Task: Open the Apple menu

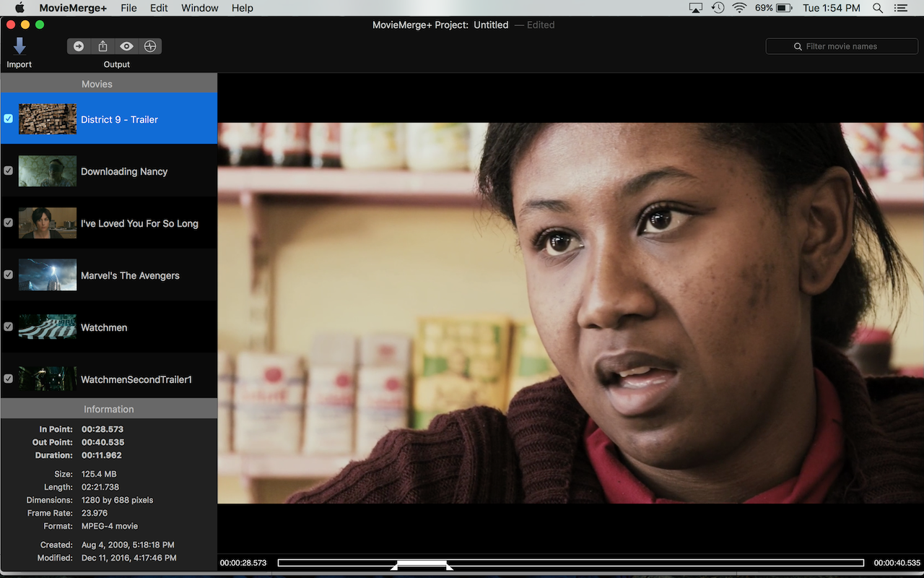Action: (x=19, y=8)
